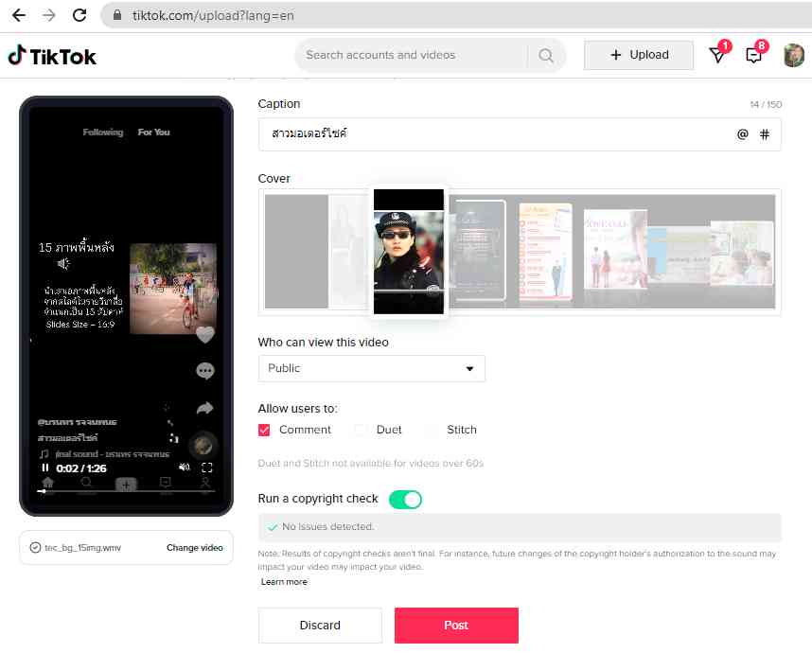Pause the video preview
Image resolution: width=812 pixels, height=653 pixels.
(44, 468)
